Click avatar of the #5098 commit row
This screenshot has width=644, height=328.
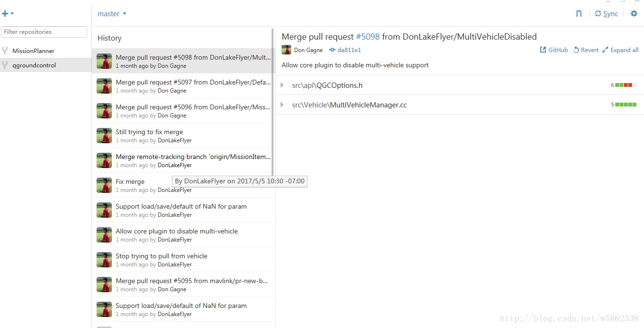(x=104, y=61)
